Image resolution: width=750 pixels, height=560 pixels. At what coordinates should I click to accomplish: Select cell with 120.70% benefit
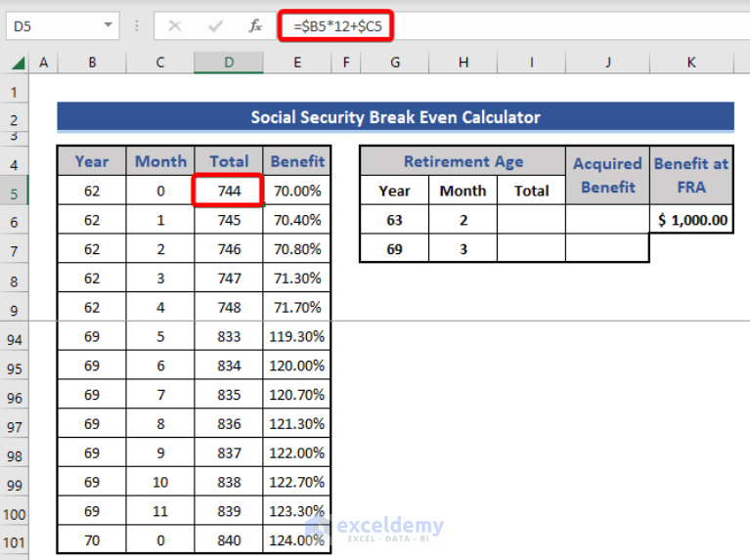[x=297, y=395]
